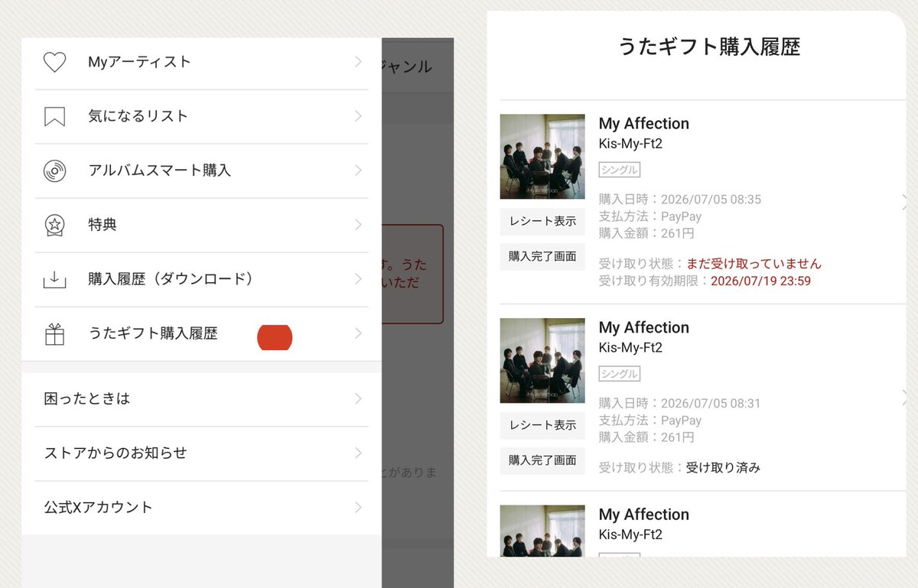Click the album cover of the third purchase
The image size is (918, 588).
coord(542,531)
